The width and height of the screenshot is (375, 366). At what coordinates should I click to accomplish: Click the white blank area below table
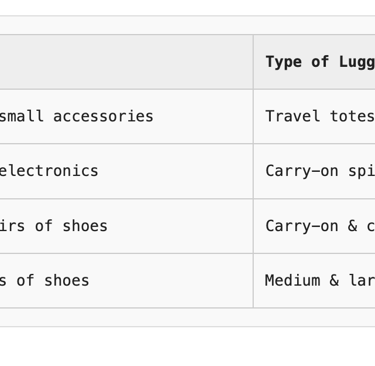point(187,347)
